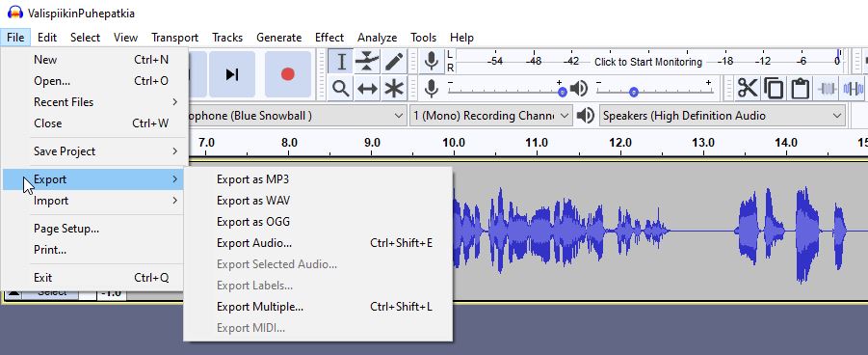This screenshot has height=355, width=868.
Task: Choose Export as WAV
Action: (x=318, y=201)
